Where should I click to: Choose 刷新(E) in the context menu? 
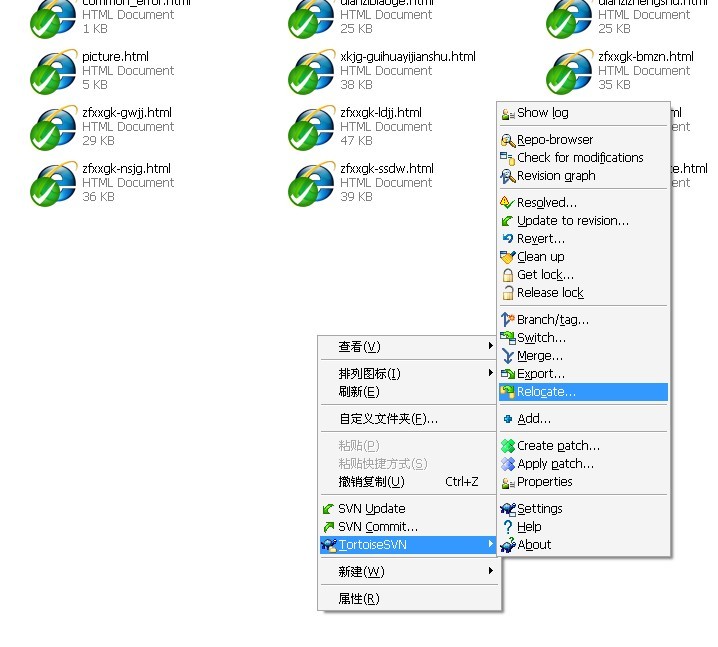pos(408,392)
